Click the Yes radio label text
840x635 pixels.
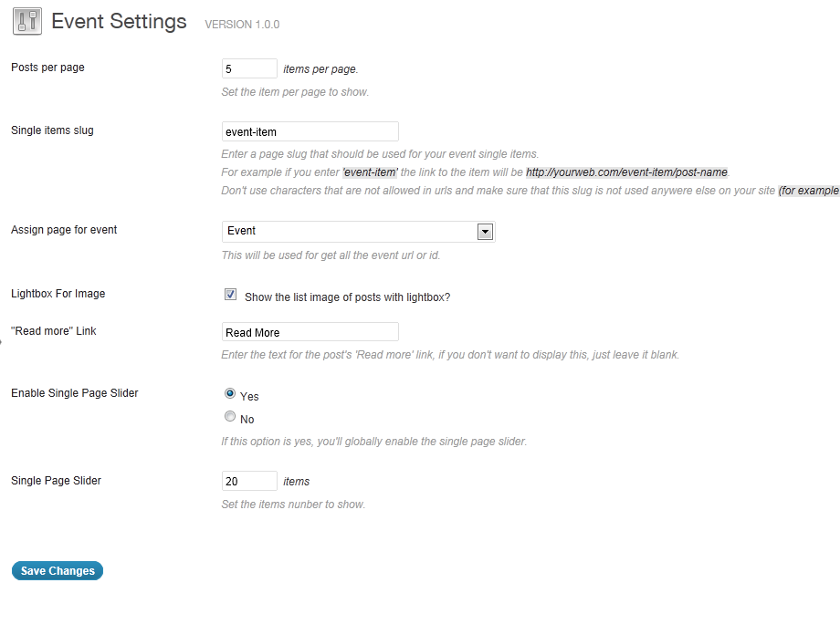tap(249, 396)
